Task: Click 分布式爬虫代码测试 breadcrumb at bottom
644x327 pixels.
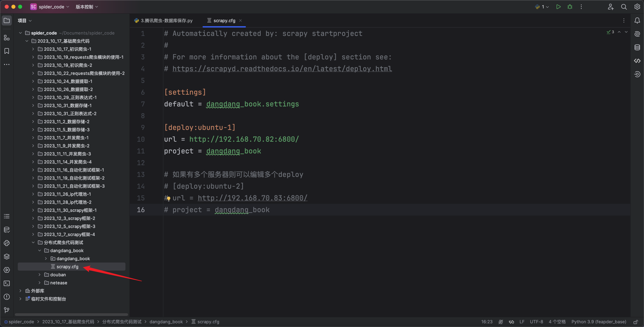Action: click(122, 322)
